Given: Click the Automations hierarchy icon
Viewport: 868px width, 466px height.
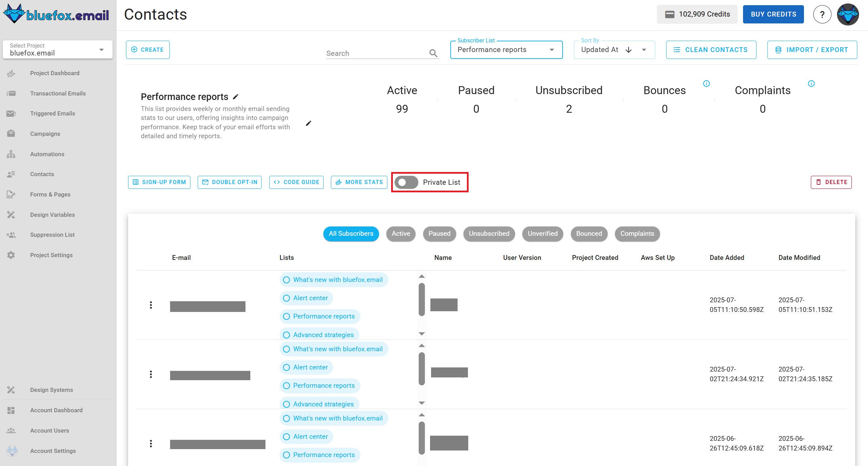Looking at the screenshot, I should tap(11, 154).
